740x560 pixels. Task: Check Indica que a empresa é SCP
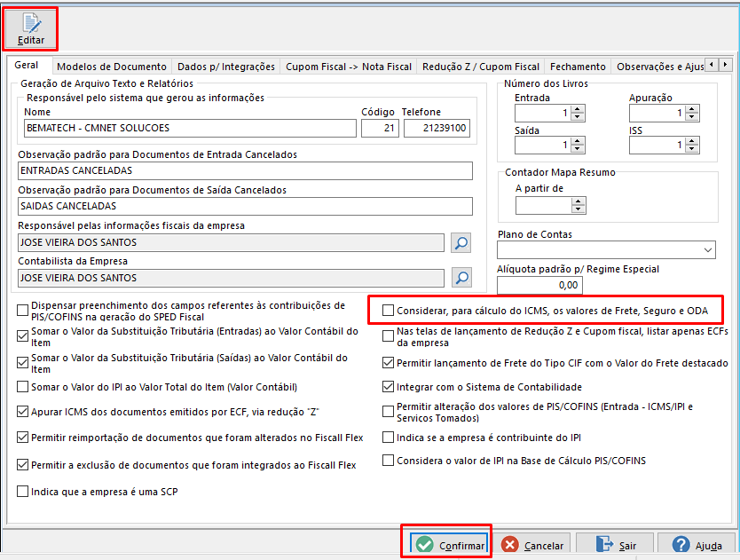[x=22, y=492]
